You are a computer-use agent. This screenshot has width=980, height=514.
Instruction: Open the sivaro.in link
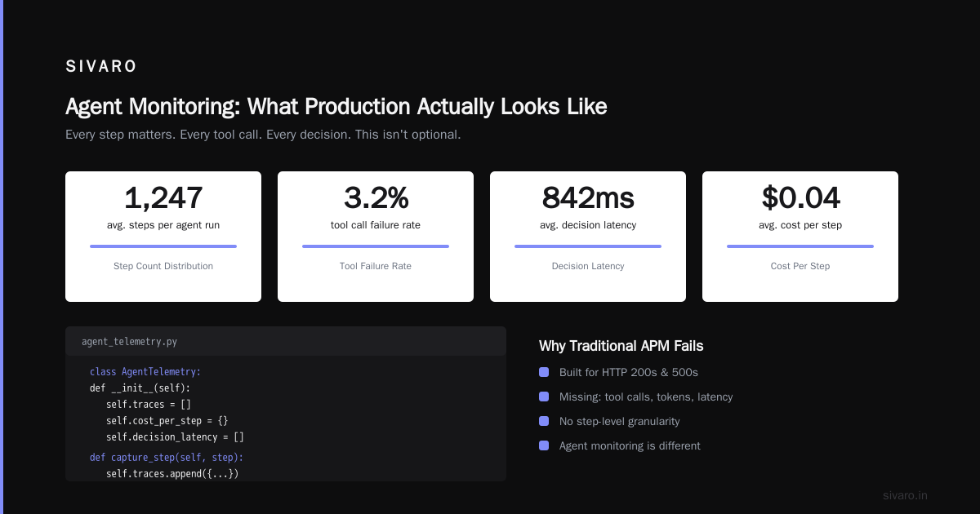pos(905,495)
